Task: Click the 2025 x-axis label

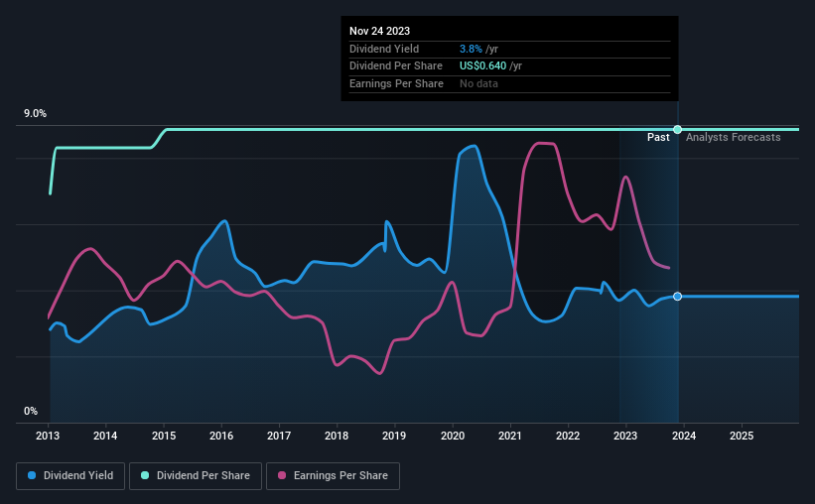Action: point(742,436)
